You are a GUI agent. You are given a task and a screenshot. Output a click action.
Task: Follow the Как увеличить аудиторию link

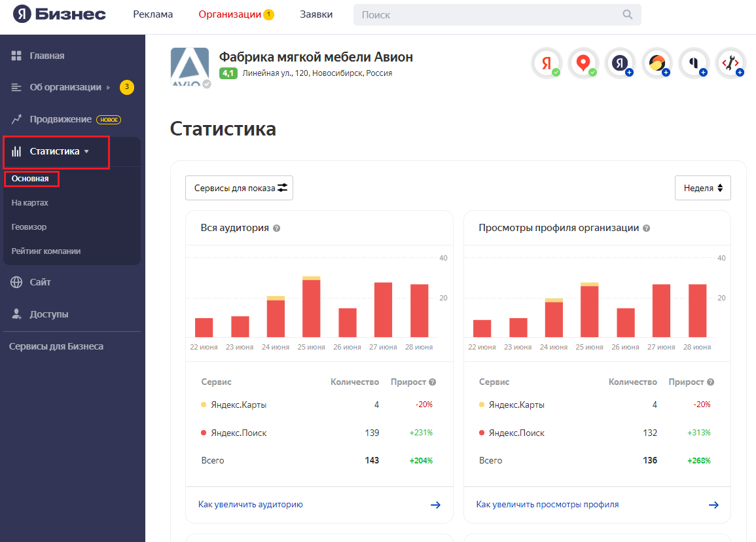[x=250, y=505]
